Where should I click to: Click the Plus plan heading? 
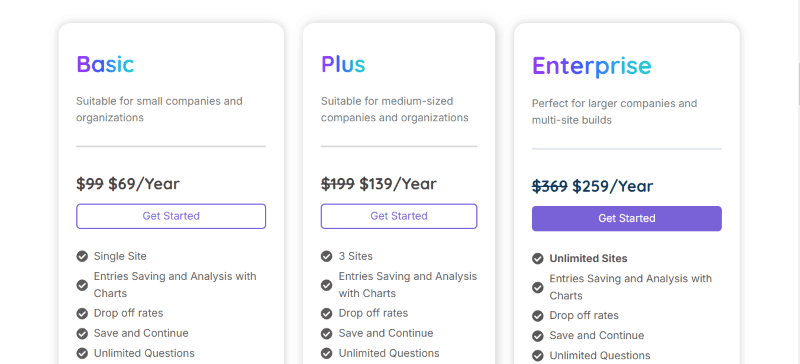pos(343,64)
